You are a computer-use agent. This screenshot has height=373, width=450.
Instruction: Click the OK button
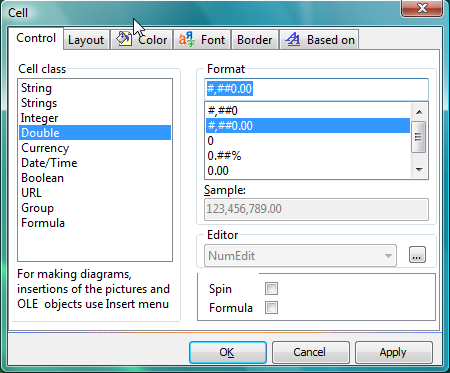228,352
